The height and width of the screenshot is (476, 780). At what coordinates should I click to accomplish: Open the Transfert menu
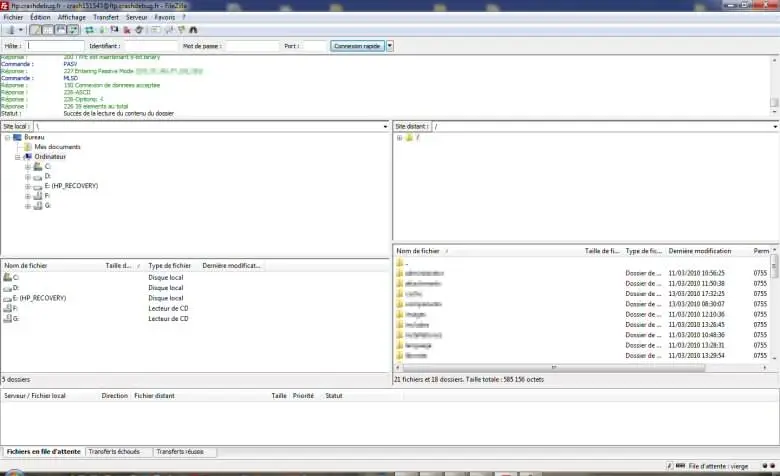(106, 17)
